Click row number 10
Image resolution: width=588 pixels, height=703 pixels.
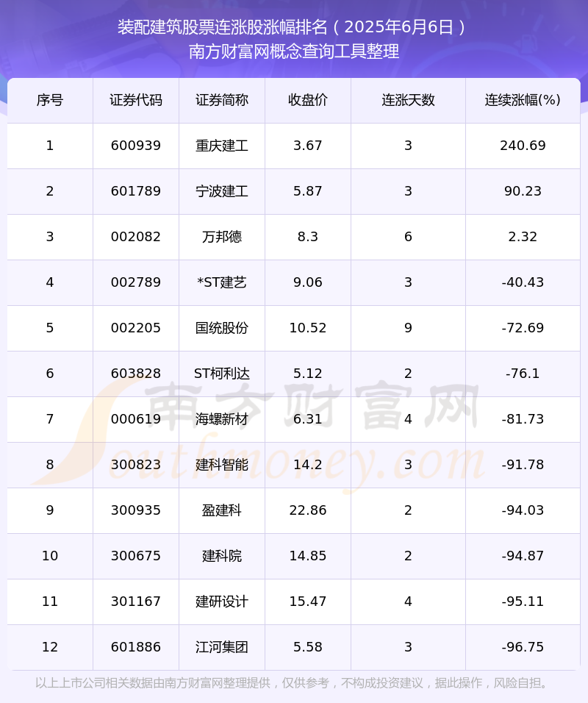(50, 556)
